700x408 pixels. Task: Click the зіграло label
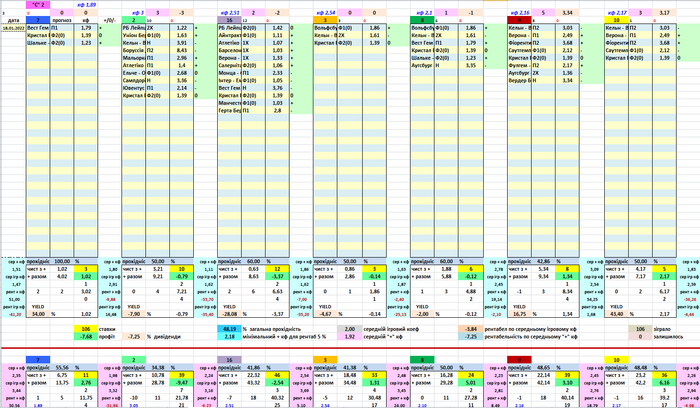click(662, 329)
